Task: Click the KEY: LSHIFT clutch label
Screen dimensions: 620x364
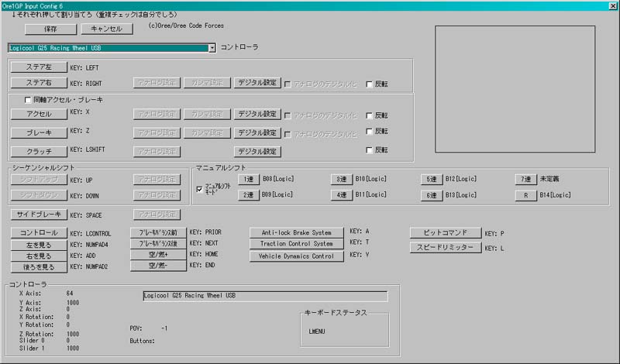Action: point(88,149)
